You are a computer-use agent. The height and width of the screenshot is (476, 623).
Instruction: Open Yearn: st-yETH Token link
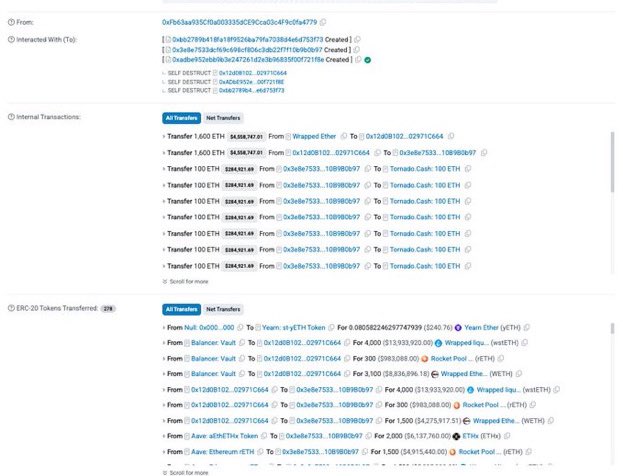tap(294, 328)
